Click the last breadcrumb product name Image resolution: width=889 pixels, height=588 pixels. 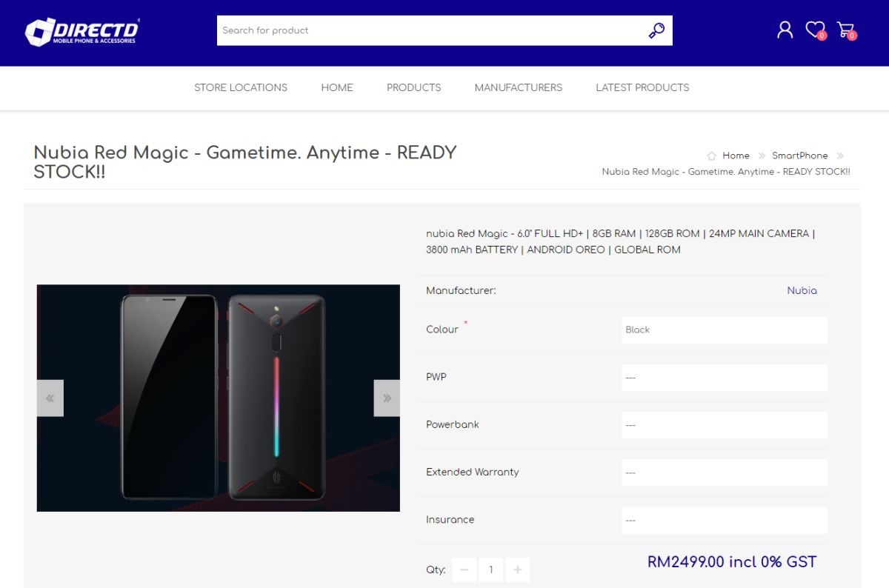click(726, 172)
